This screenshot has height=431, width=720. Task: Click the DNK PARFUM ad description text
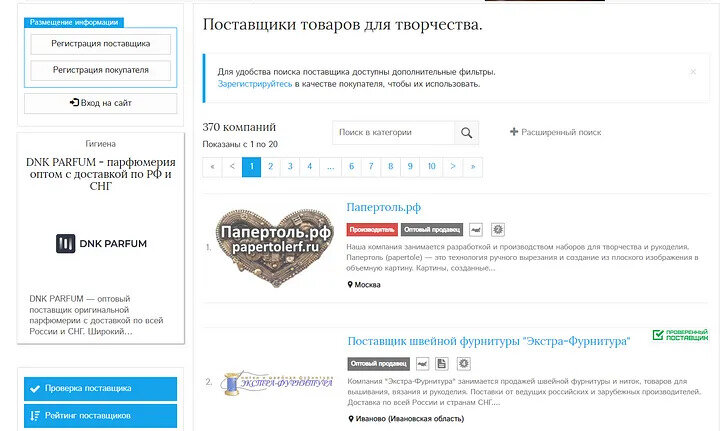pyautogui.click(x=96, y=315)
